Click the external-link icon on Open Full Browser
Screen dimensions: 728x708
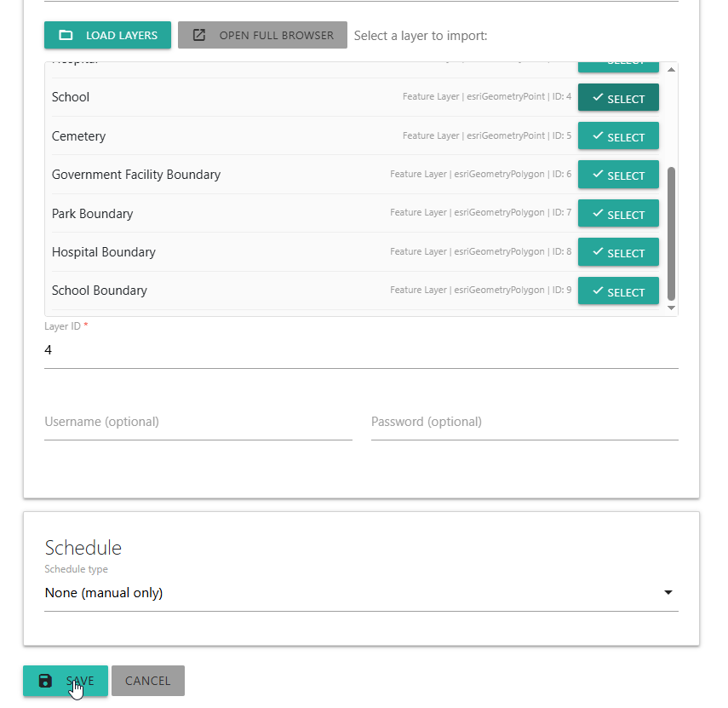pos(198,35)
